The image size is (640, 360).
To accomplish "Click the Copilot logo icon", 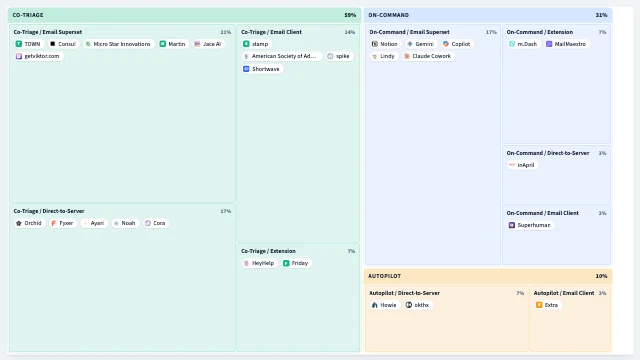I will [x=446, y=44].
